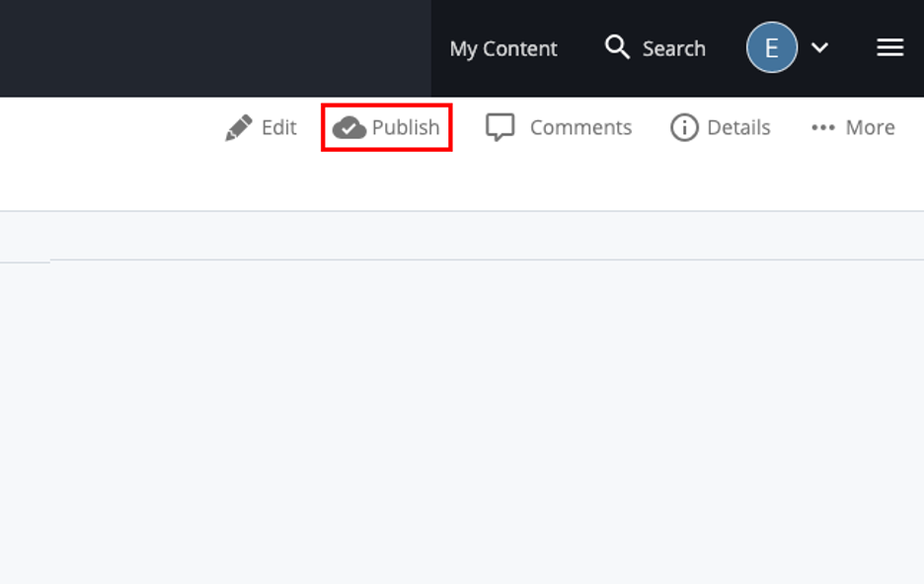This screenshot has height=584, width=924.
Task: Expand the More options label
Action: (870, 127)
